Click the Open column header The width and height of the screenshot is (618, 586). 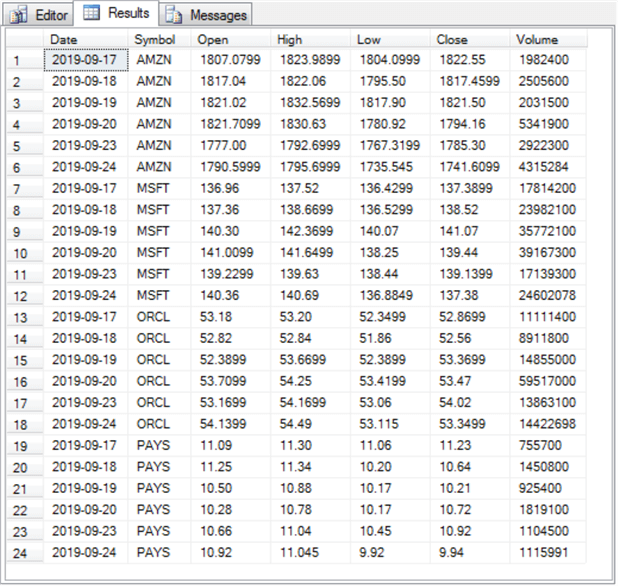click(x=231, y=39)
